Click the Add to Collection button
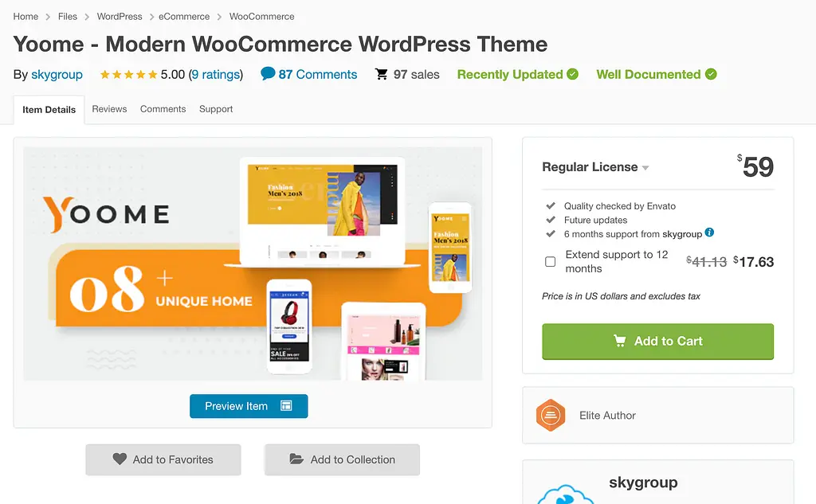The height and width of the screenshot is (504, 816). [342, 459]
